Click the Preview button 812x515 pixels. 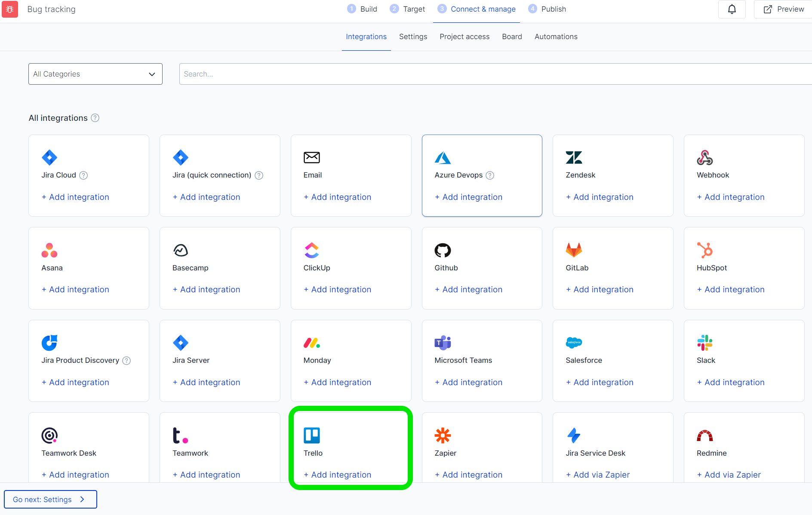784,9
